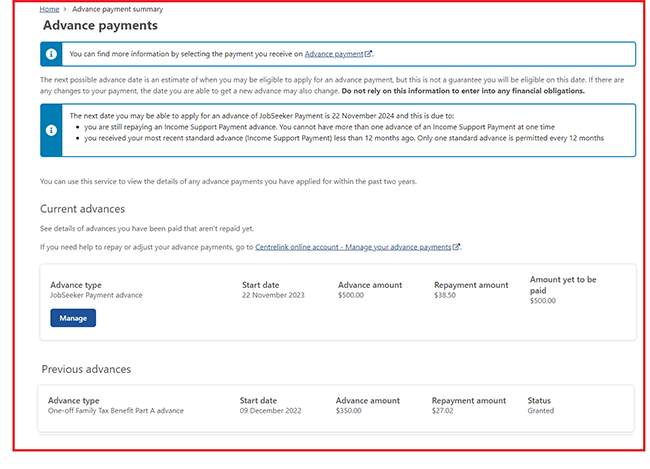Viewport: 650px width, 469px height.
Task: Click the Granted status value
Action: click(x=540, y=411)
